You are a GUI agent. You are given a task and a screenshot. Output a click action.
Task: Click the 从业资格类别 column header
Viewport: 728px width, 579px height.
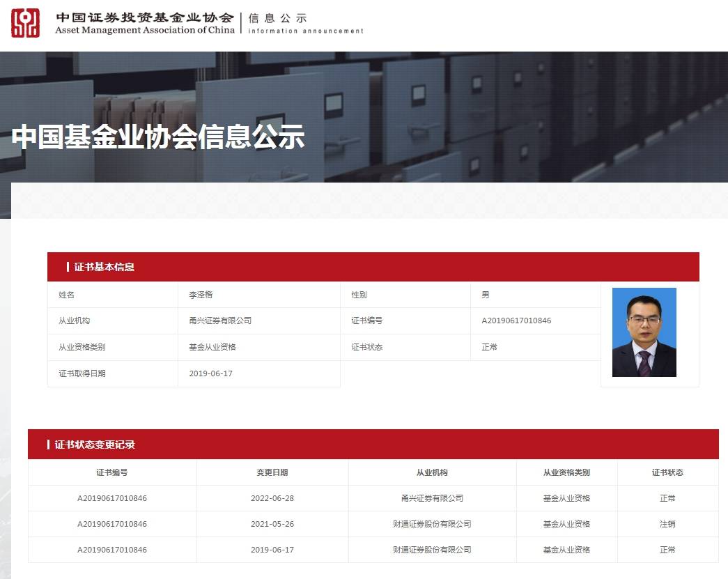[x=566, y=472]
